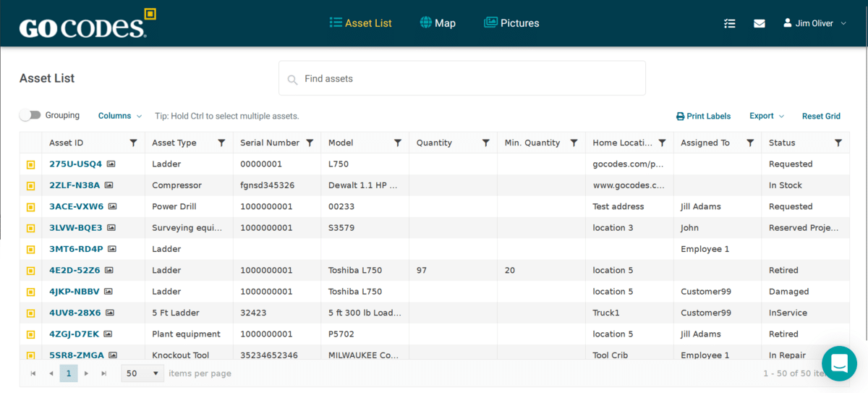Image resolution: width=868 pixels, height=393 pixels.
Task: Open the messages envelope icon
Action: pos(759,23)
